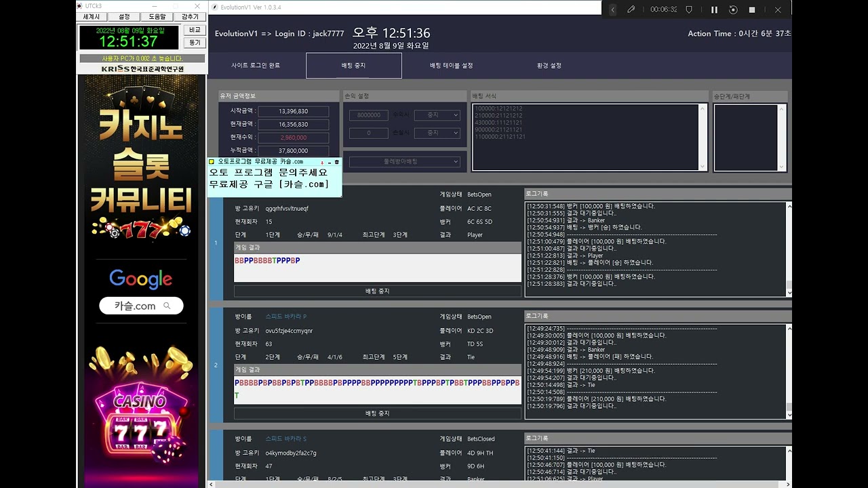Click the KRISS 한국표준과학연구원 logo
The width and height of the screenshot is (868, 488).
[x=142, y=68]
